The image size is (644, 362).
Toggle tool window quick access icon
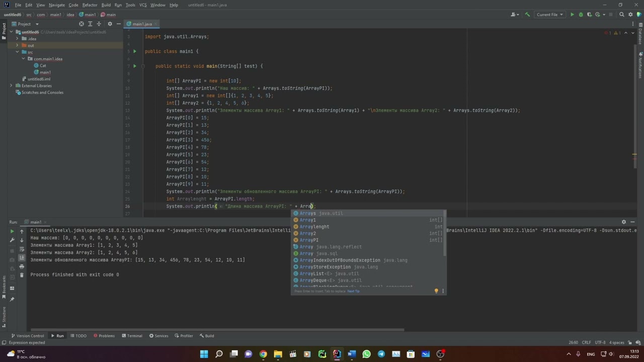coord(4,342)
